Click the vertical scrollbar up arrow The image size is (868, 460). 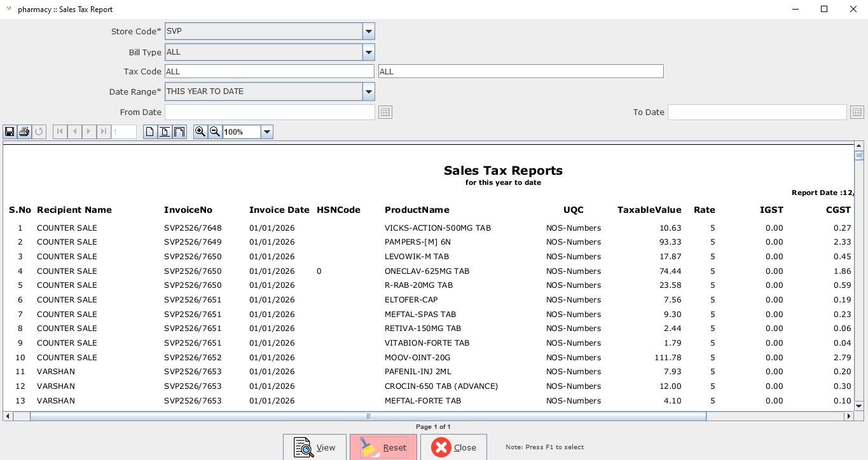(858, 147)
